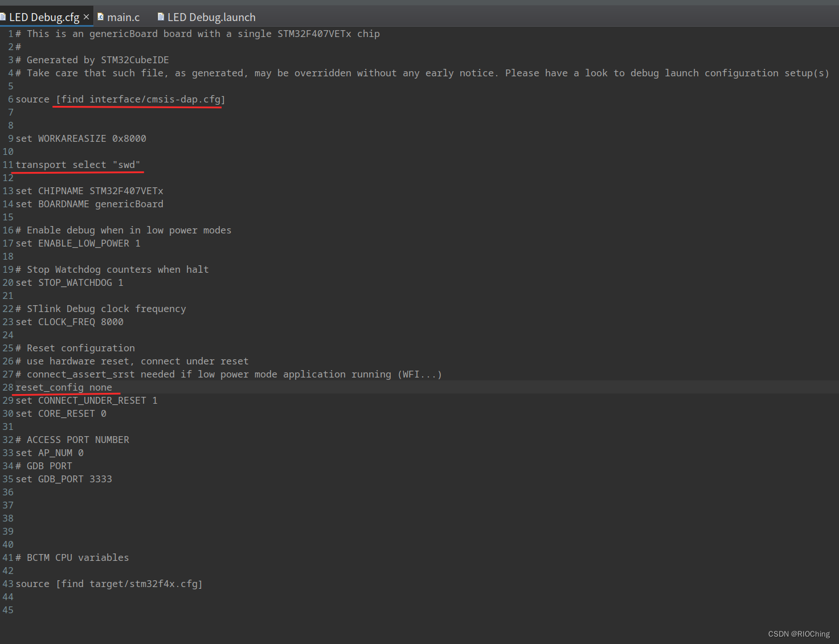
Task: Close the LED Debug.cfg tab
Action: (x=86, y=16)
